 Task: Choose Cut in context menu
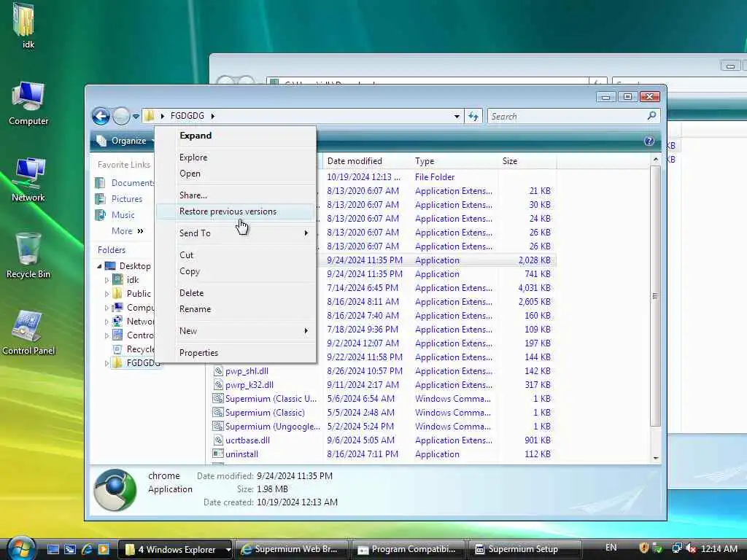click(x=236, y=254)
